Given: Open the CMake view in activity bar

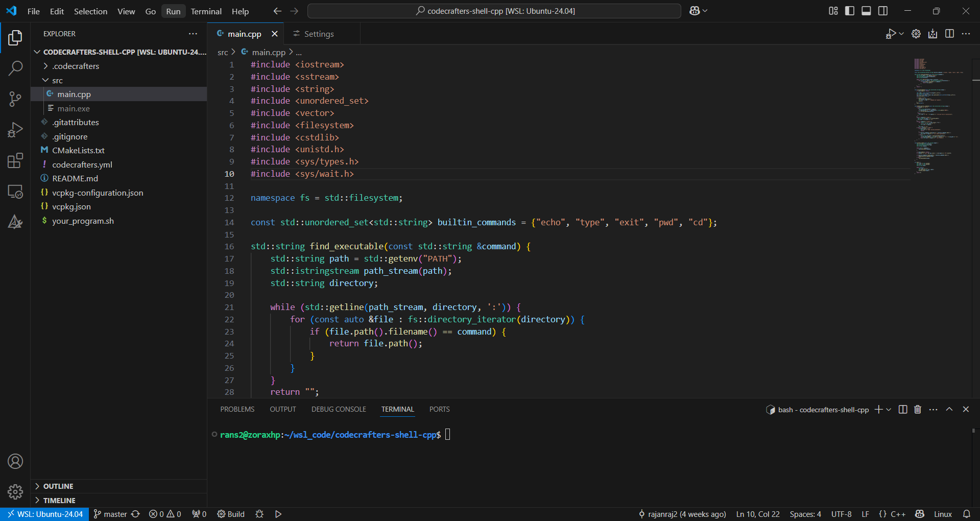Looking at the screenshot, I should tap(15, 222).
